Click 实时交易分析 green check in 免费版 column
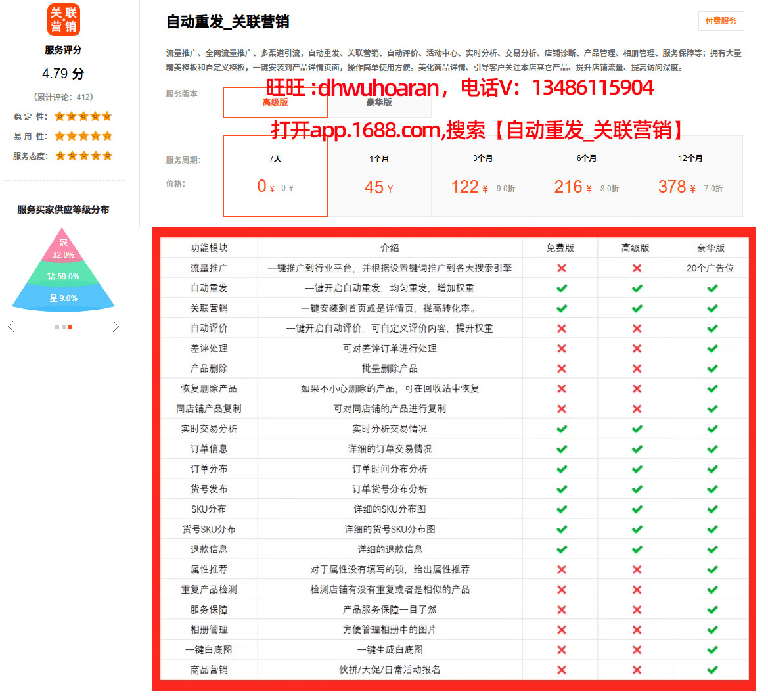 [562, 429]
